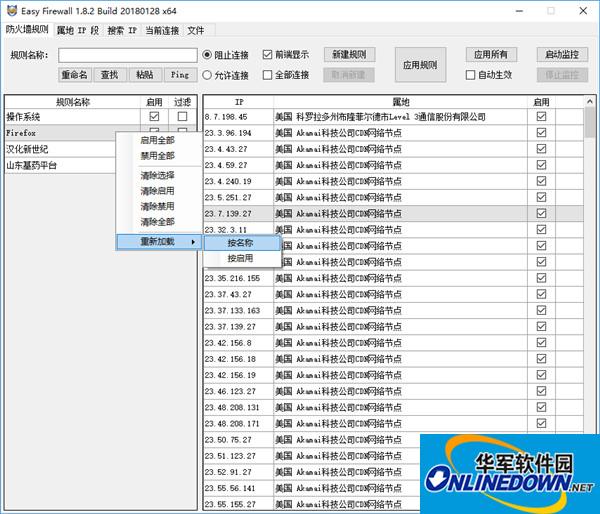This screenshot has width=600, height=514.
Task: Toggle 启用 checkbox for 操作系统 rule
Action: 154,116
